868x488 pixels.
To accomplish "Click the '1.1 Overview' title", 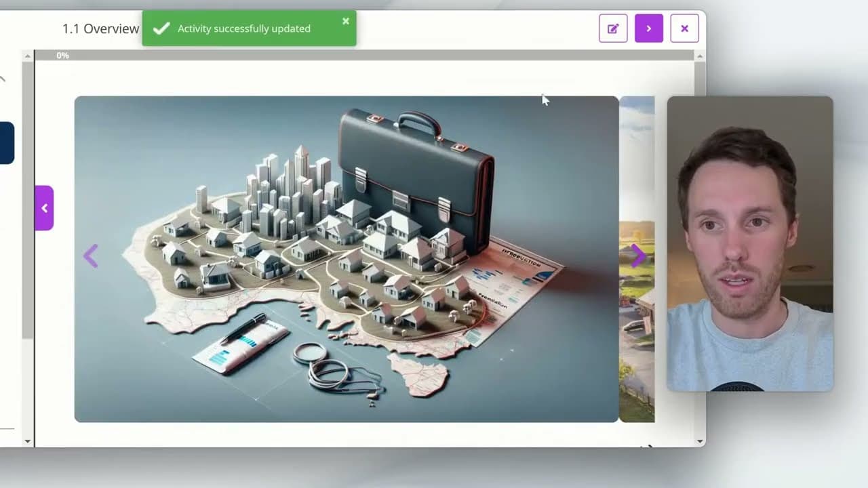I will pos(100,28).
